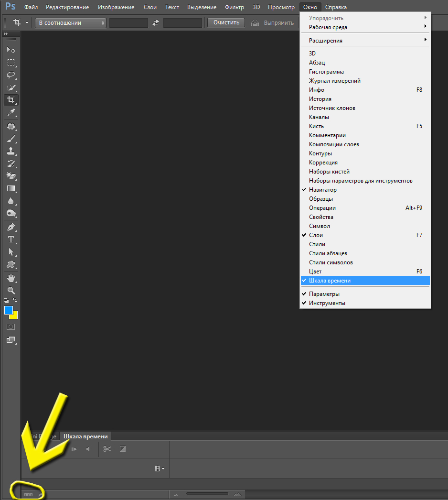Swap foreground and background colors
The width and height of the screenshot is (448, 500).
[x=15, y=300]
